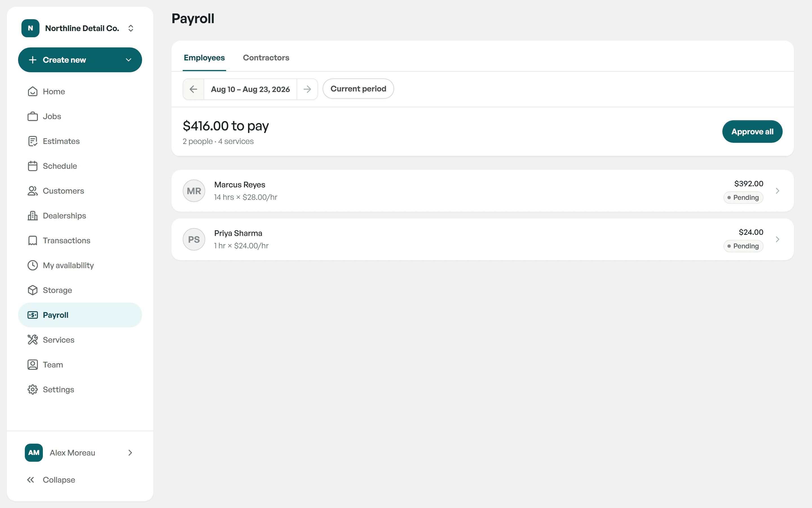Image resolution: width=812 pixels, height=508 pixels.
Task: Click the Northline N logo badge
Action: [x=30, y=28]
